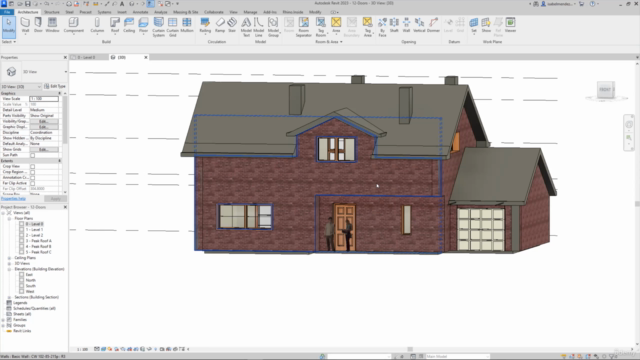Select the Model Line tool

(259, 27)
